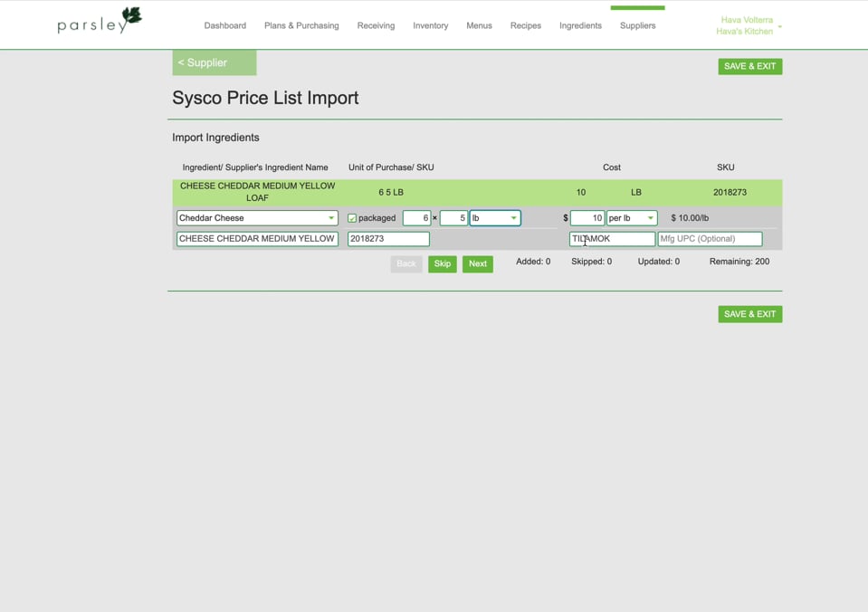Screen dimensions: 868x612
Task: Go to the Receiving section
Action: (376, 25)
